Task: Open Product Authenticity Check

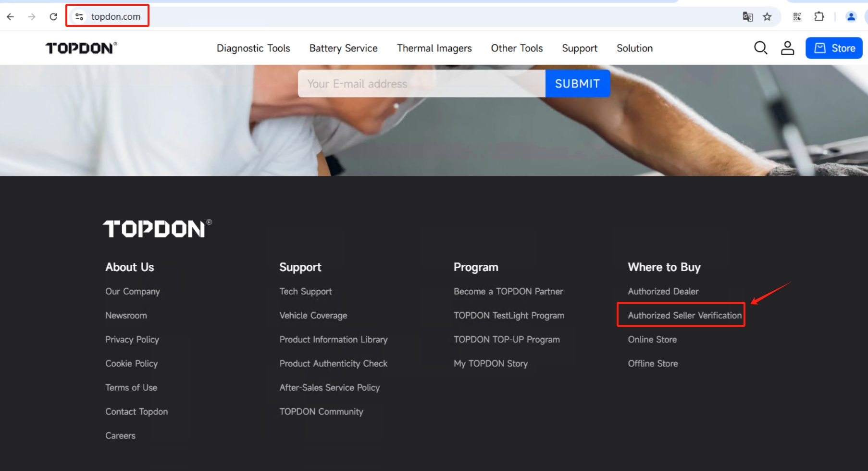Action: pos(334,363)
